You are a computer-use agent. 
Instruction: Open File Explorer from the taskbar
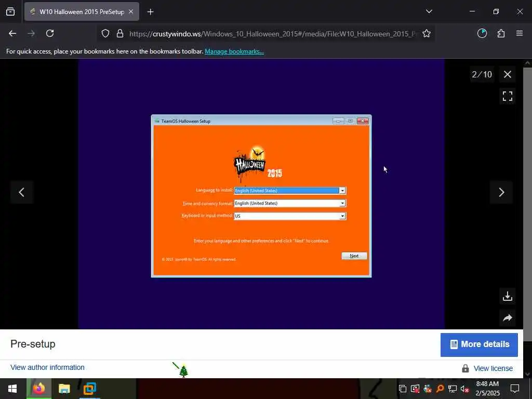point(64,389)
